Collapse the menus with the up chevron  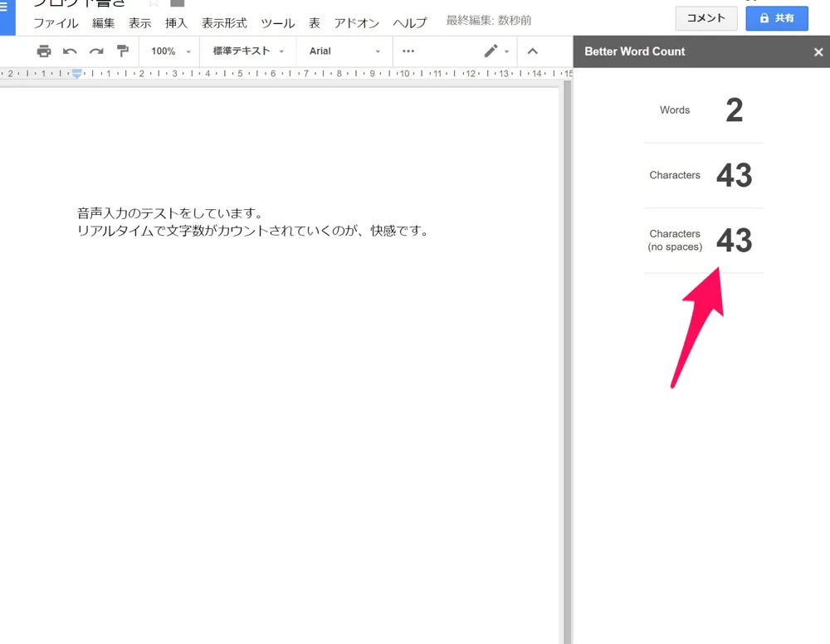[x=533, y=51]
